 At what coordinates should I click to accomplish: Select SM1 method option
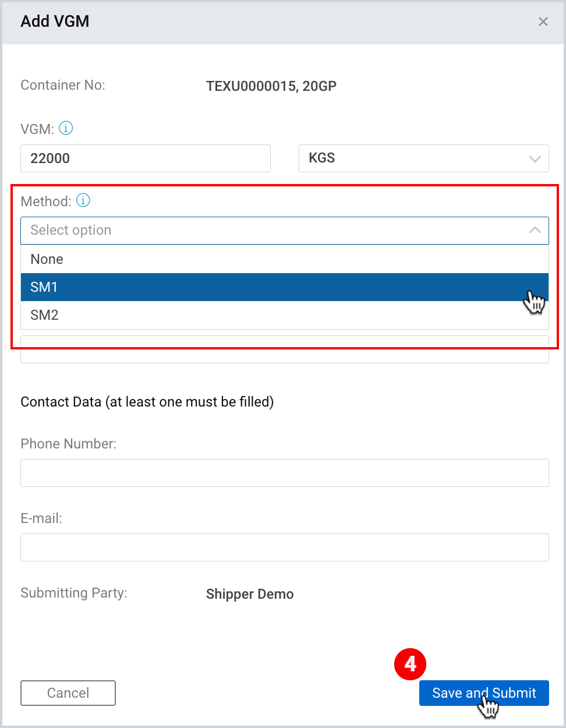point(285,287)
